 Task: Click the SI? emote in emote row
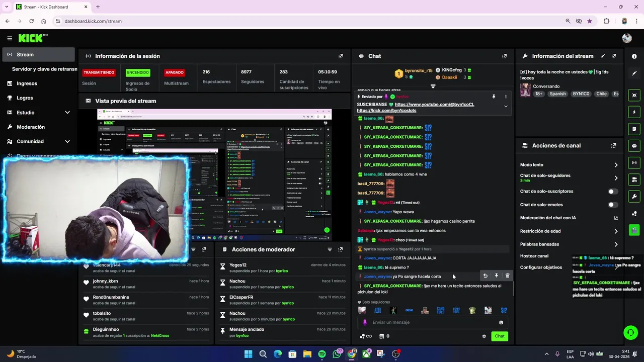coord(504,310)
